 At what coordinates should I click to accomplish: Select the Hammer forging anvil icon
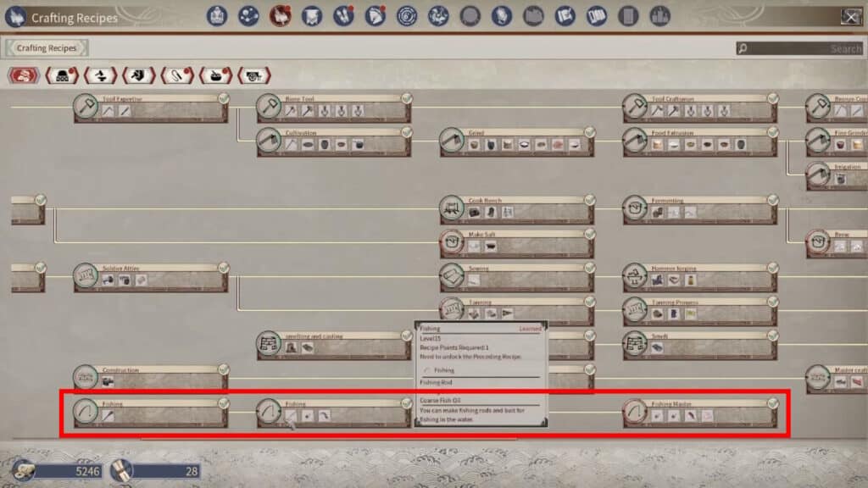click(x=635, y=275)
